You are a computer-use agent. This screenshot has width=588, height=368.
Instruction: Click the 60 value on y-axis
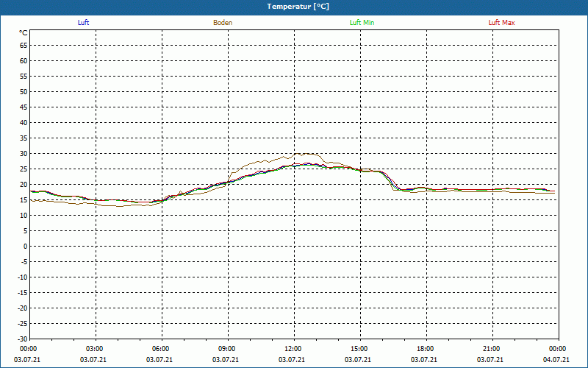(x=24, y=61)
